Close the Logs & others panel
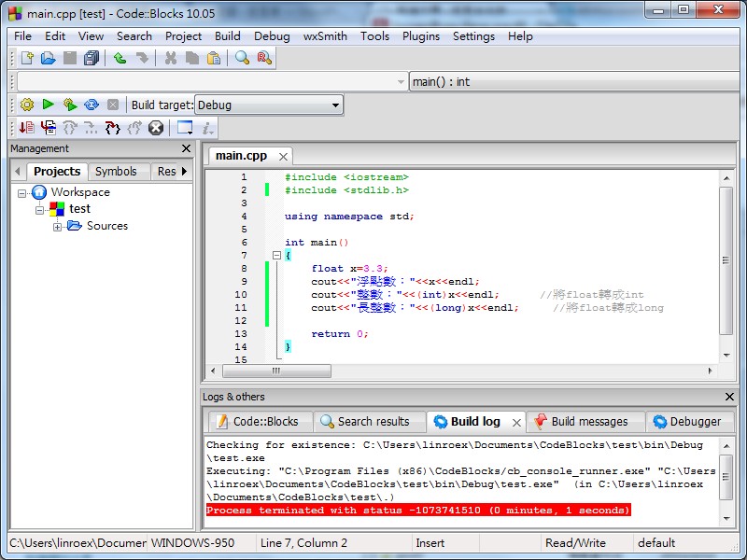 click(x=729, y=397)
